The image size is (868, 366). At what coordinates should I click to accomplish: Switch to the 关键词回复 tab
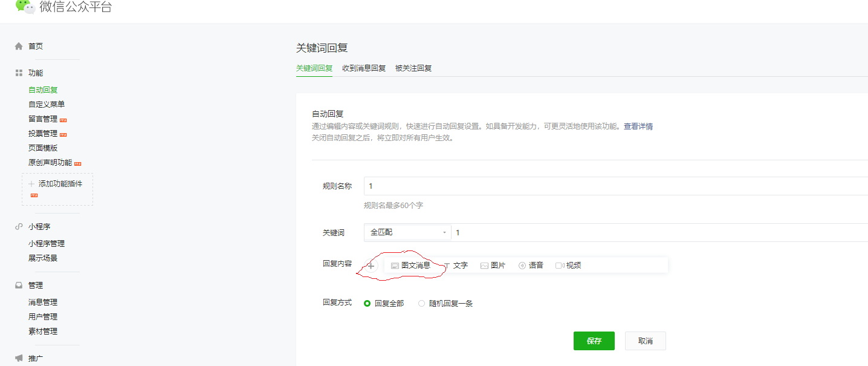point(314,68)
